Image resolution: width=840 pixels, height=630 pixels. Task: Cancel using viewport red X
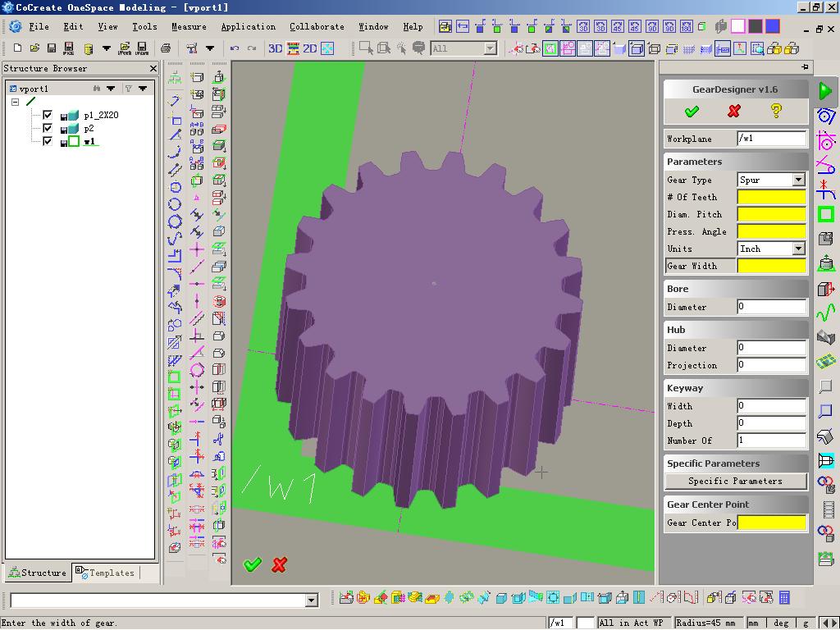(279, 564)
